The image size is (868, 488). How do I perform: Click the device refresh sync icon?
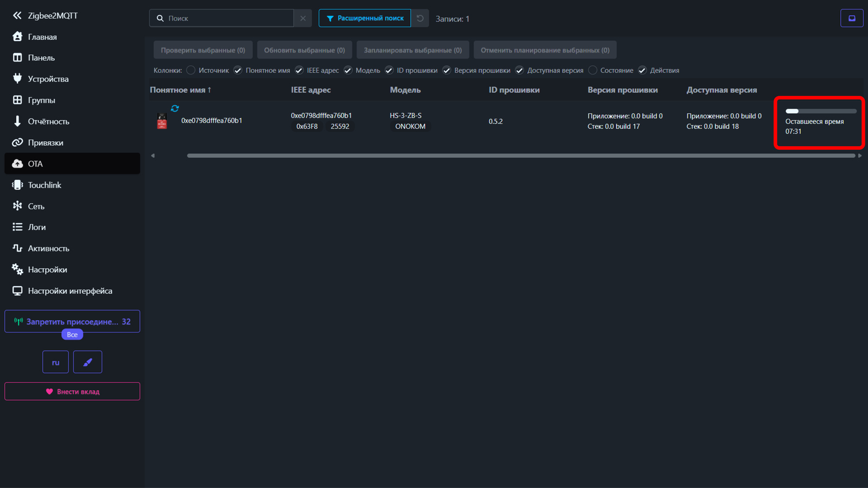pos(175,108)
